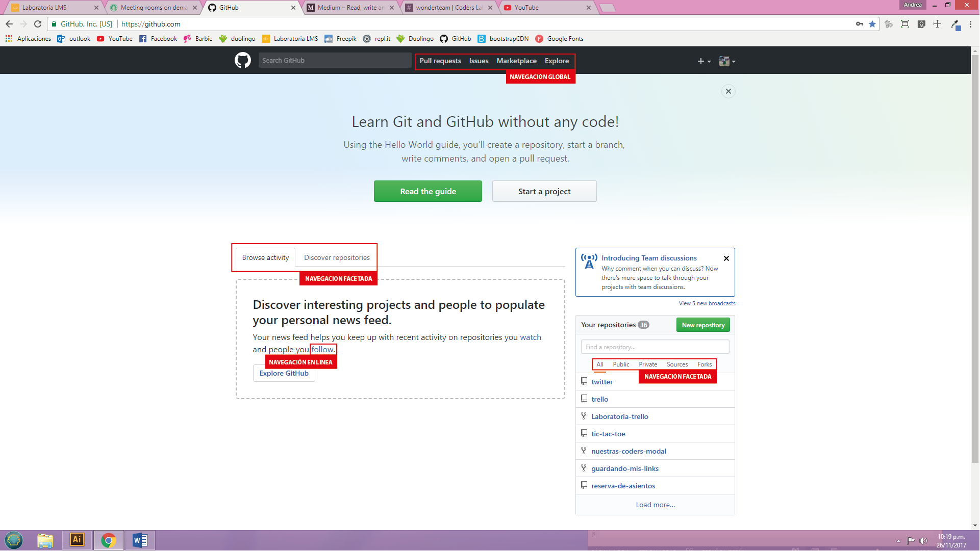Open the Aplicaciones bookmarks apps icon
Viewport: 980px width, 551px height.
click(9, 39)
